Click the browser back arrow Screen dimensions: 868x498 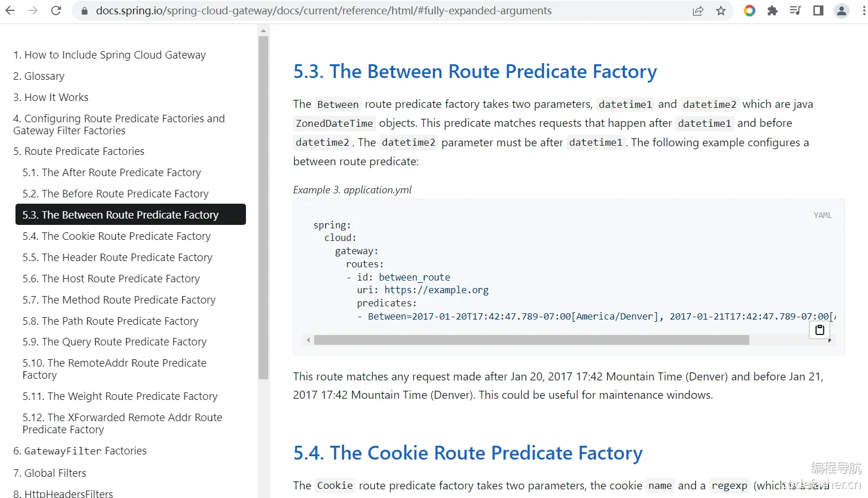pos(10,10)
